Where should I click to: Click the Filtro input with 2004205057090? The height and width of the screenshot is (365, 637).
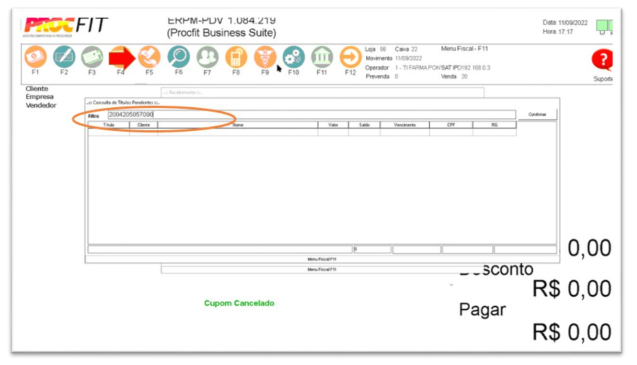pyautogui.click(x=312, y=115)
